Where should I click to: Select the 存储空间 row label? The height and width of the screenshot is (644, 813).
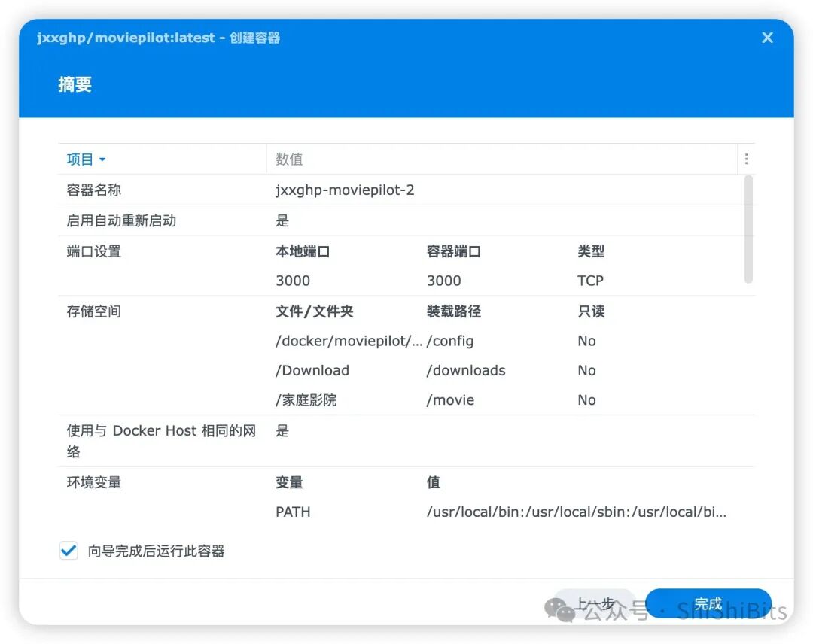click(x=94, y=311)
